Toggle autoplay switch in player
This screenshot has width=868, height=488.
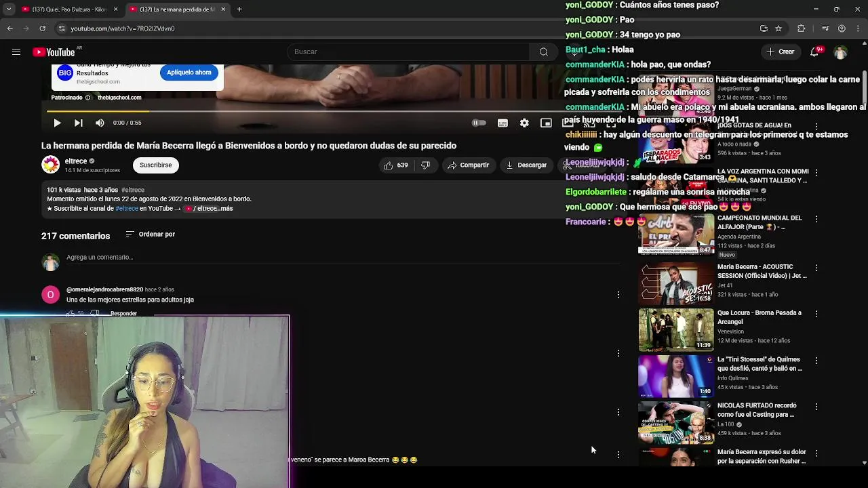[x=479, y=123]
